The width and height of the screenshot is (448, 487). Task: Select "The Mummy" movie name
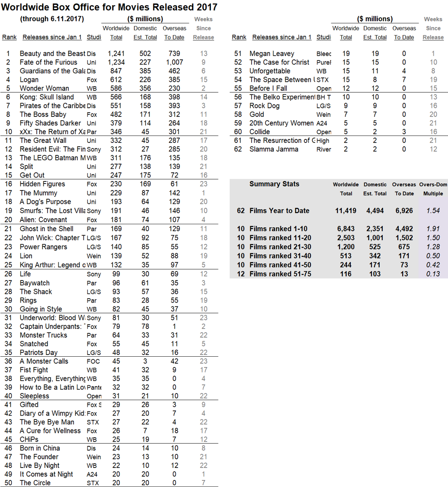click(38, 193)
